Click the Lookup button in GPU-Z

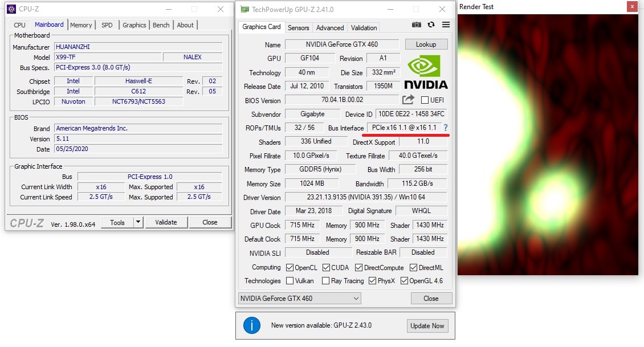tap(426, 44)
